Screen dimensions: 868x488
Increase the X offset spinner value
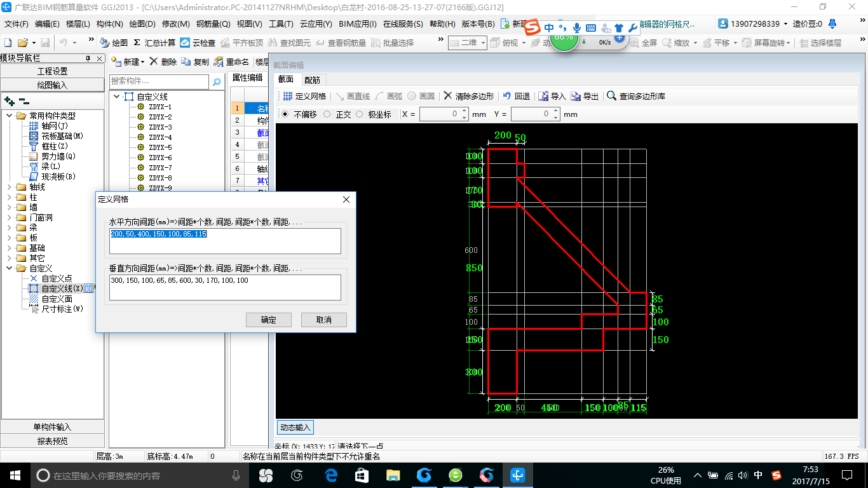[x=465, y=111]
